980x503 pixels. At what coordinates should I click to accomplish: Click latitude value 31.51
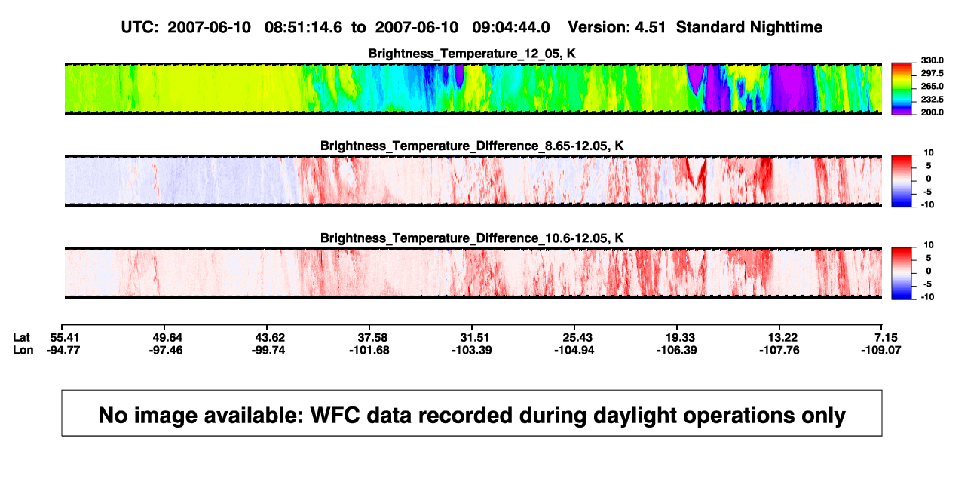click(473, 337)
